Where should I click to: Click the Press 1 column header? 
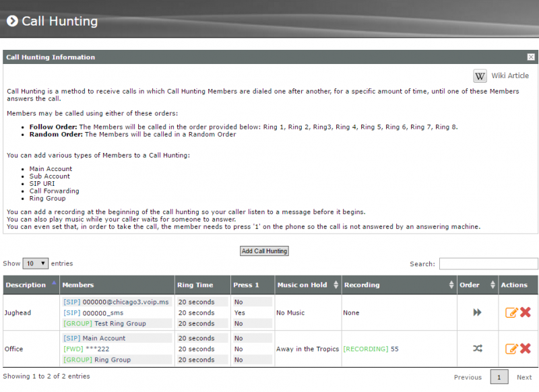253,285
